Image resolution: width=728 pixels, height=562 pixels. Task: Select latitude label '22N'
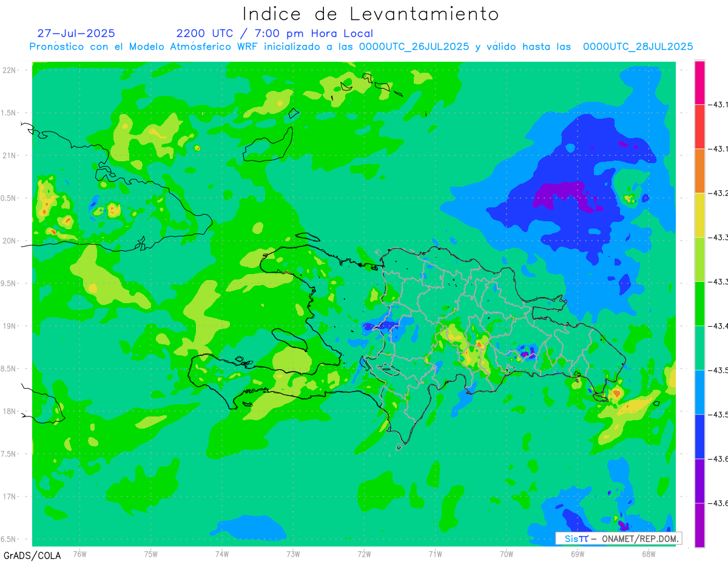coord(10,70)
